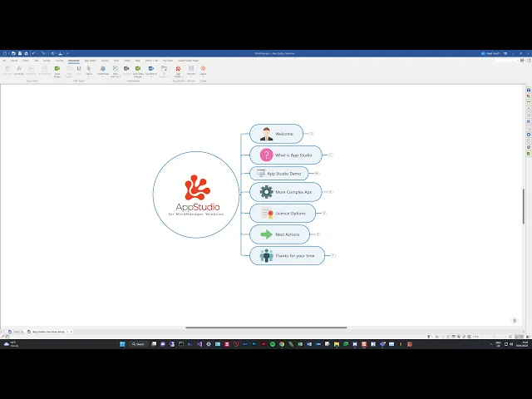532x399 pixels.
Task: Click the weather widget on taskbar
Action: 11,344
